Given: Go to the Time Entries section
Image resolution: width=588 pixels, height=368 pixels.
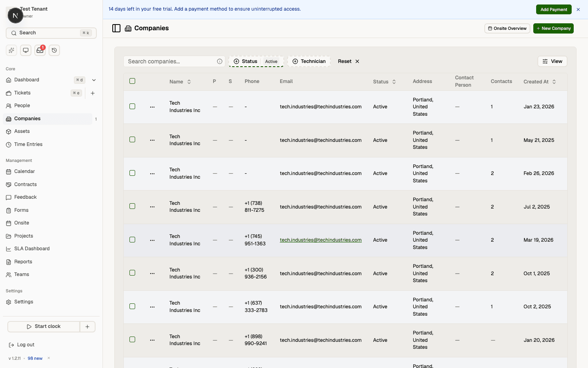Looking at the screenshot, I should click(x=29, y=144).
